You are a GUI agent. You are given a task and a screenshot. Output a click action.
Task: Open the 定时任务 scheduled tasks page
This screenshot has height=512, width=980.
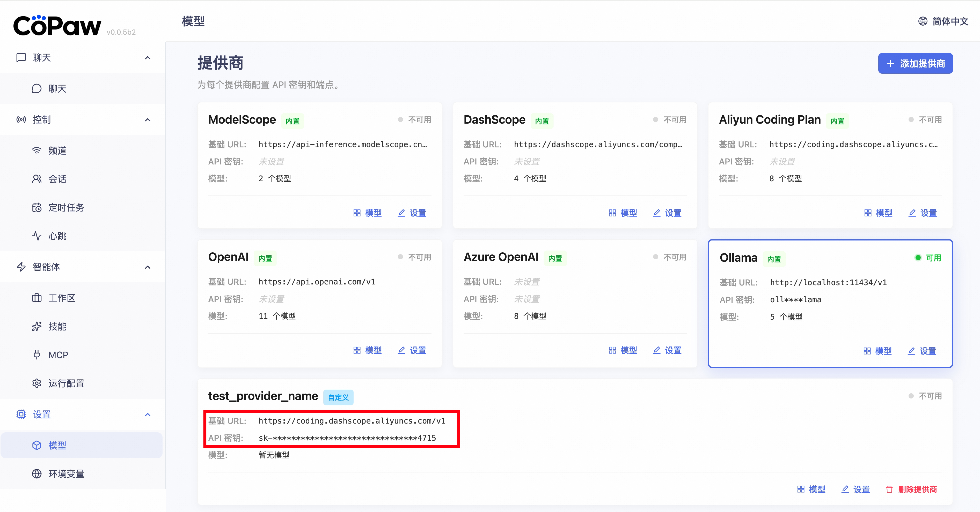pos(66,208)
